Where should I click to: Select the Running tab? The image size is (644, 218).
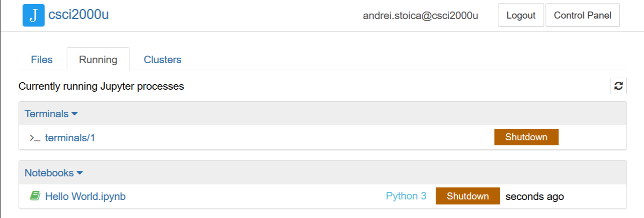point(98,60)
